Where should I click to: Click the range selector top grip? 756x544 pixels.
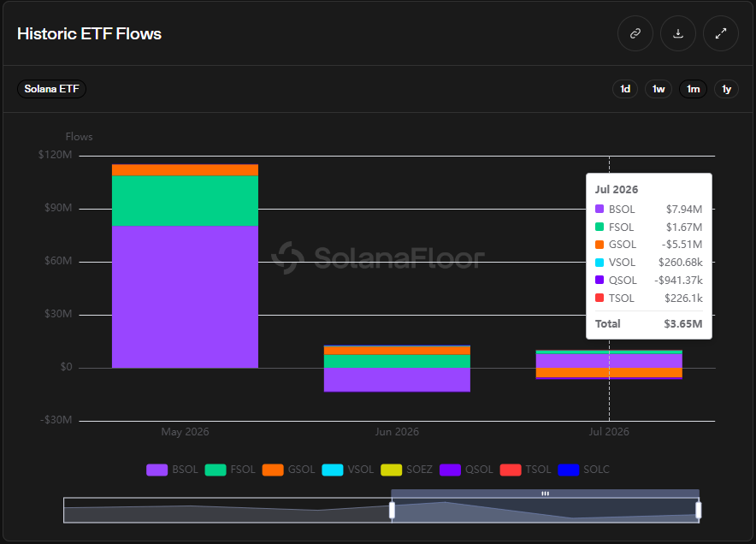(x=546, y=494)
